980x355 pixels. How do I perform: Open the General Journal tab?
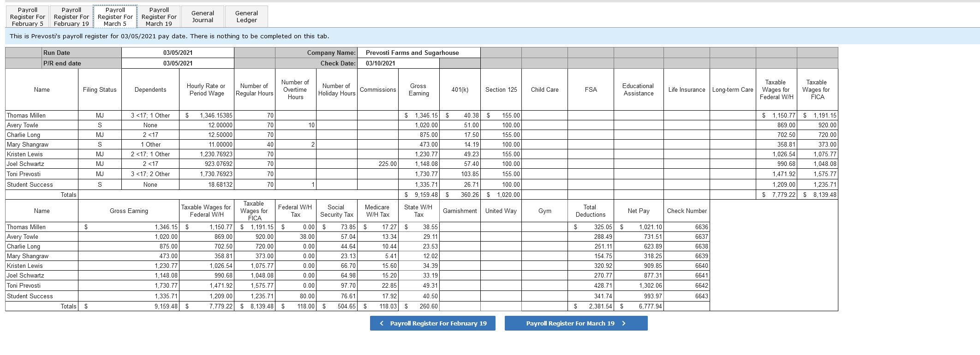click(203, 17)
